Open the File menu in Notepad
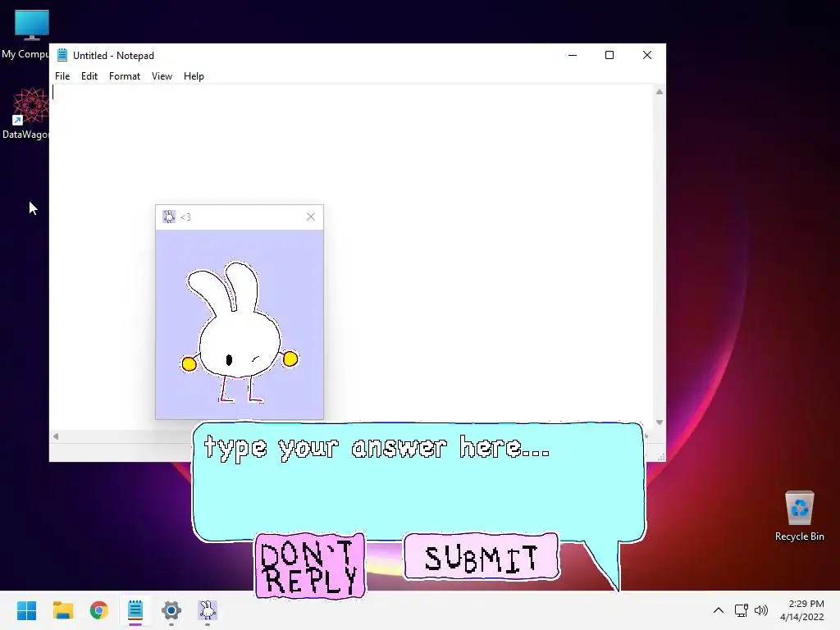840x630 pixels. pos(62,76)
